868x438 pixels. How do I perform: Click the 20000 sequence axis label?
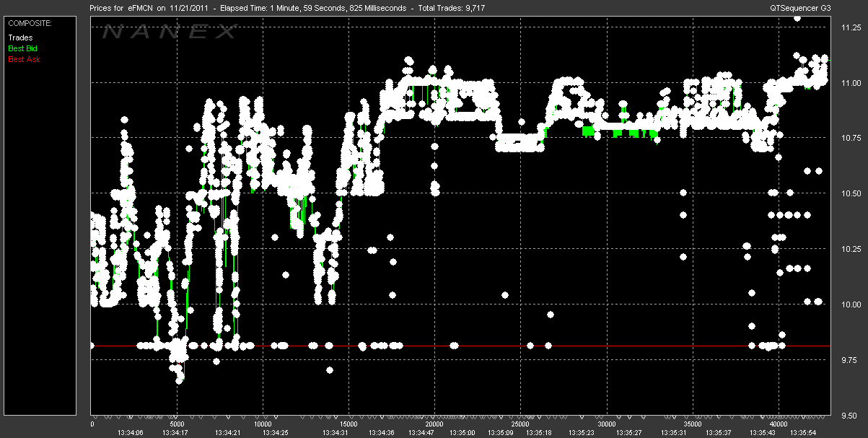click(434, 424)
